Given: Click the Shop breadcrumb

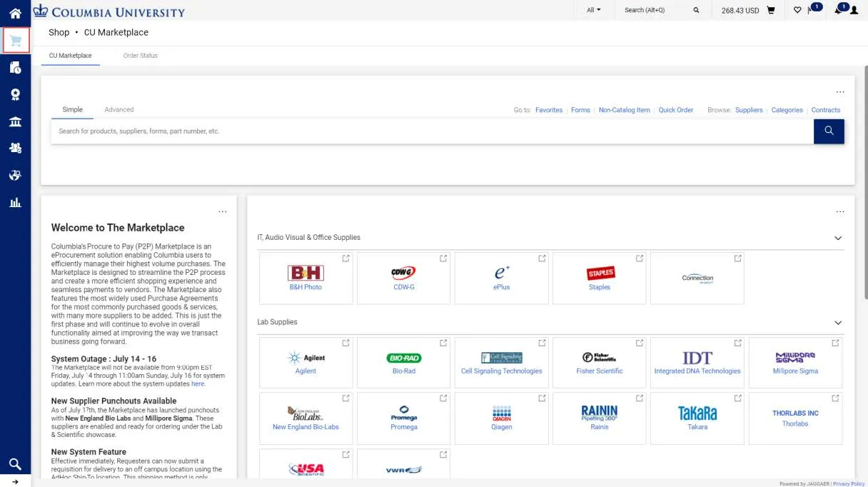Looking at the screenshot, I should point(59,32).
